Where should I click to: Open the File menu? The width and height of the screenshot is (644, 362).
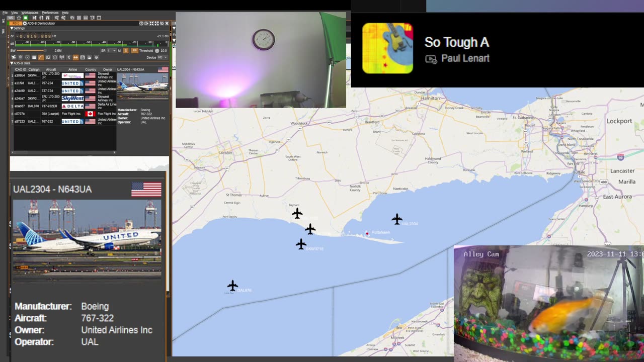5,13
